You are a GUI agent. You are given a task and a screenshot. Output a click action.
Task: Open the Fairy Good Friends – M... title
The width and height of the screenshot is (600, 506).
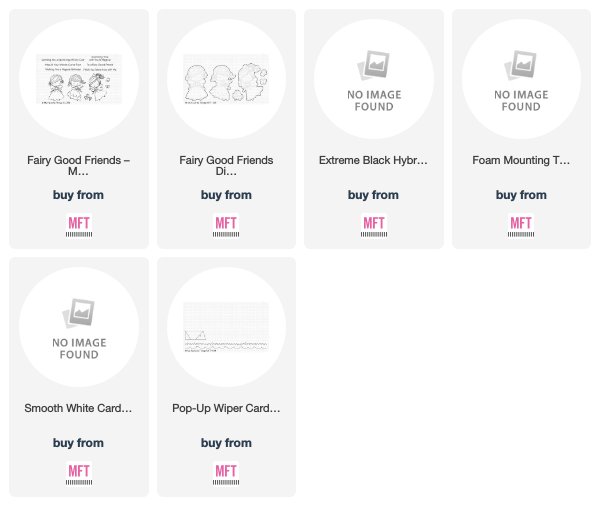pyautogui.click(x=78, y=165)
